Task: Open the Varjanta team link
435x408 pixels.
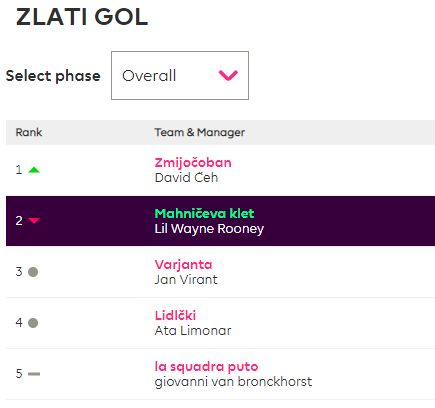Action: tap(183, 264)
